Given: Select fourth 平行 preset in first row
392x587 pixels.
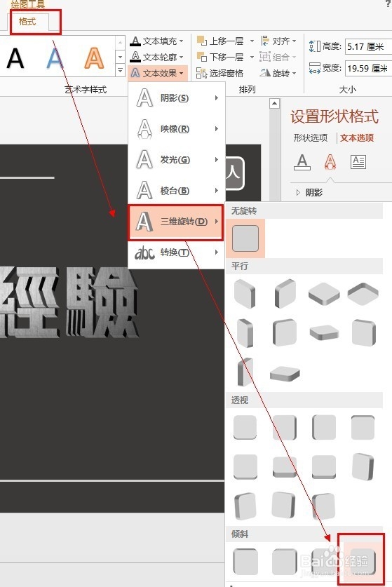Looking at the screenshot, I should (363, 294).
